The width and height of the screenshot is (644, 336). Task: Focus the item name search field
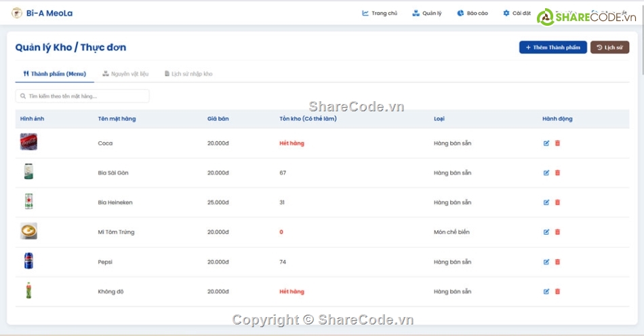[82, 96]
